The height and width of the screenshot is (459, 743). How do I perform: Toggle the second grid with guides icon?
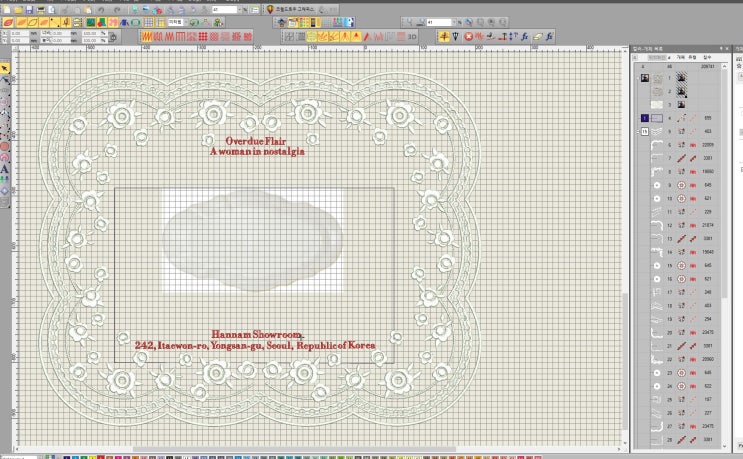(x=161, y=22)
